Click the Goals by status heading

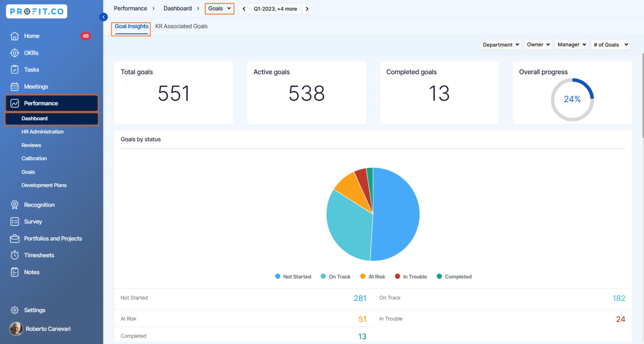pos(140,139)
